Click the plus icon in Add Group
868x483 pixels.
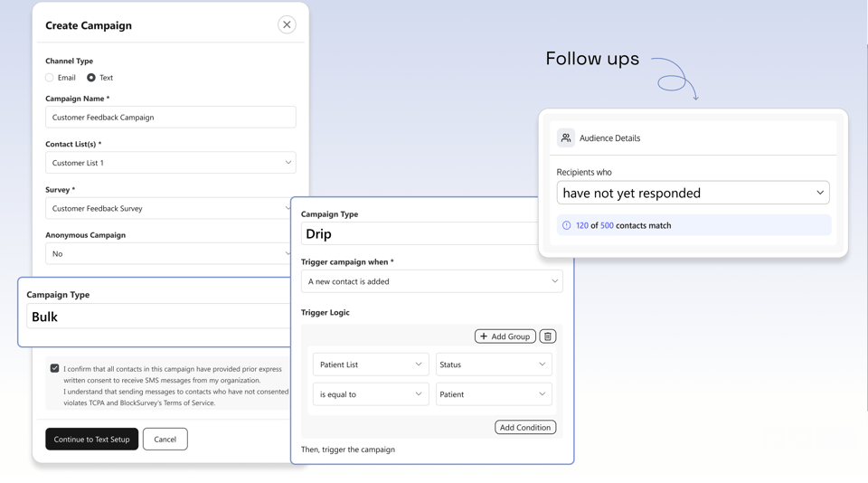(x=484, y=336)
